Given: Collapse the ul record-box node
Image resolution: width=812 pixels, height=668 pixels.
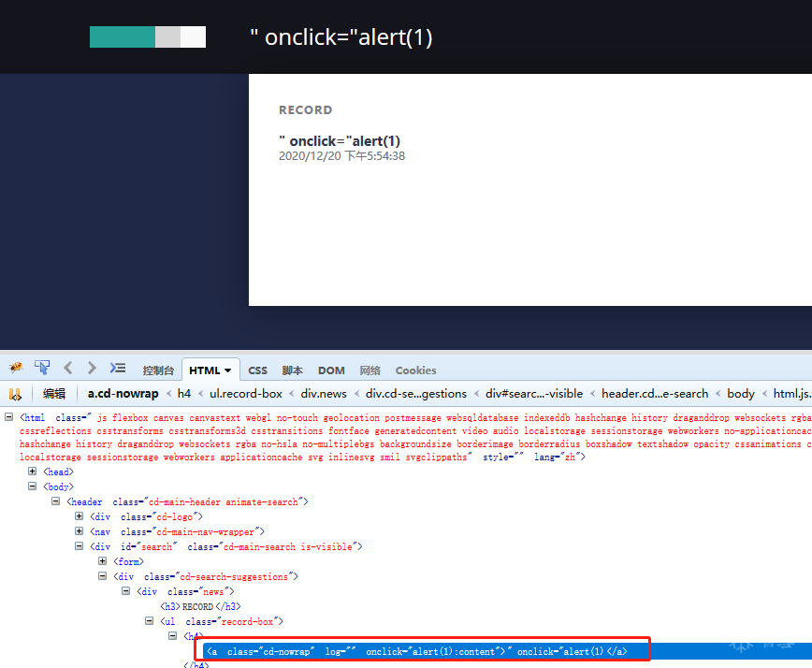Looking at the screenshot, I should click(149, 621).
